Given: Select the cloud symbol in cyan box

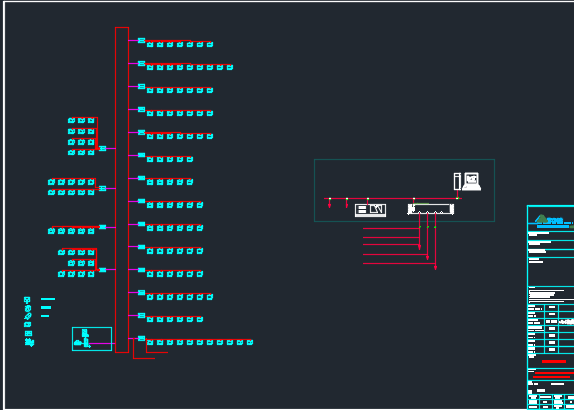Looking at the screenshot, I should (x=78, y=343).
